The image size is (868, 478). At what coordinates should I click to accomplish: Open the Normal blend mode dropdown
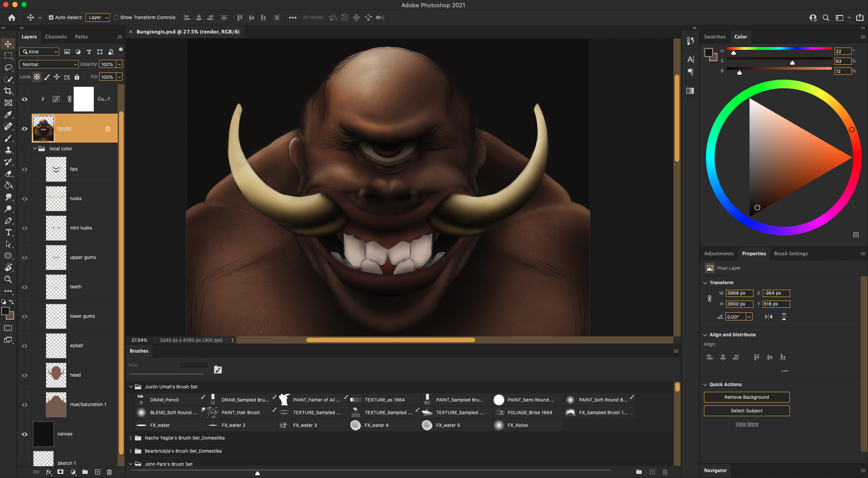[49, 64]
